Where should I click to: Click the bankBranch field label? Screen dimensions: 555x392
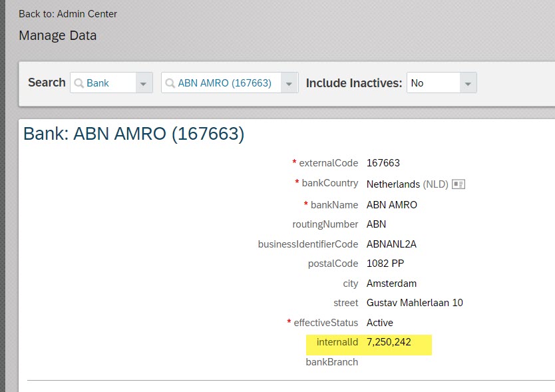(332, 362)
